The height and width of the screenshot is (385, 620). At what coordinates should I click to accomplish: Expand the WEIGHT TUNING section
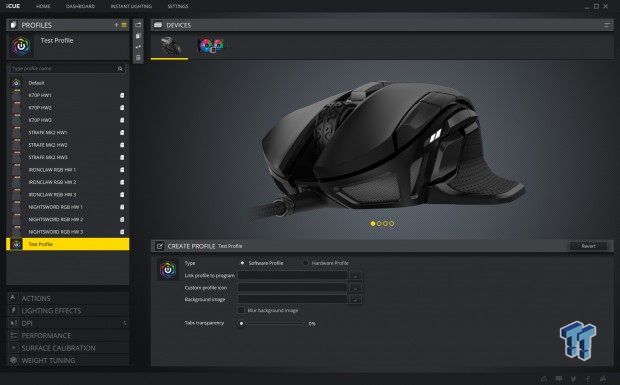click(x=68, y=360)
